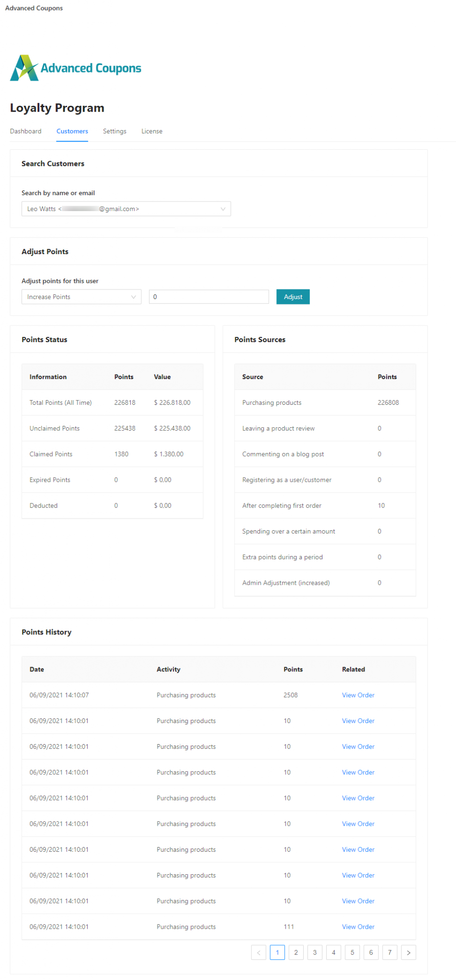Expand the Increase Points dropdown
The height and width of the screenshot is (980, 456).
pos(81,297)
